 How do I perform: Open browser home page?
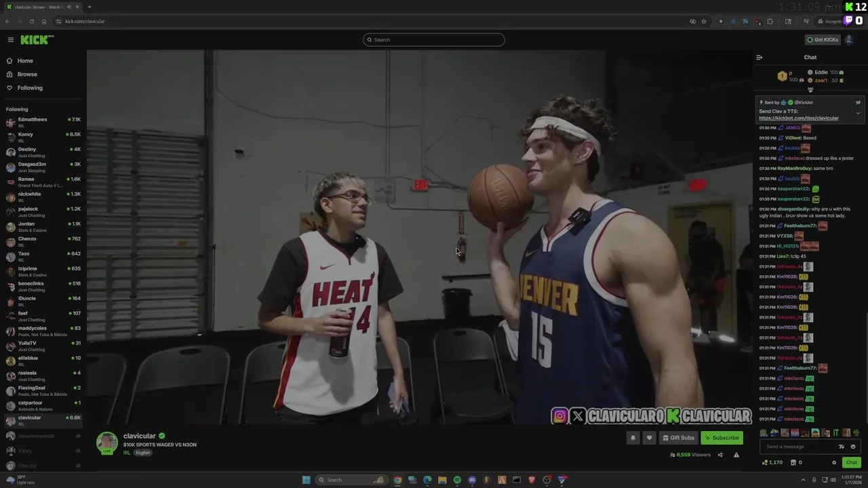(x=43, y=21)
